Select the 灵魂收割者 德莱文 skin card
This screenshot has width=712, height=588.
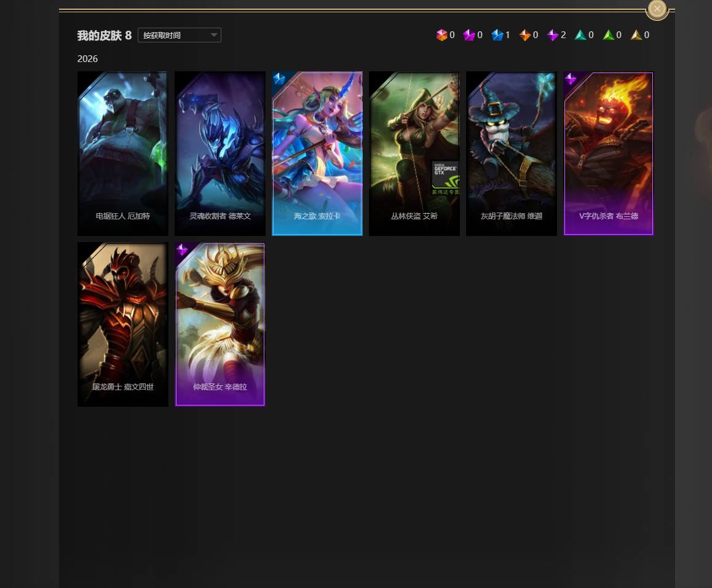(x=220, y=154)
